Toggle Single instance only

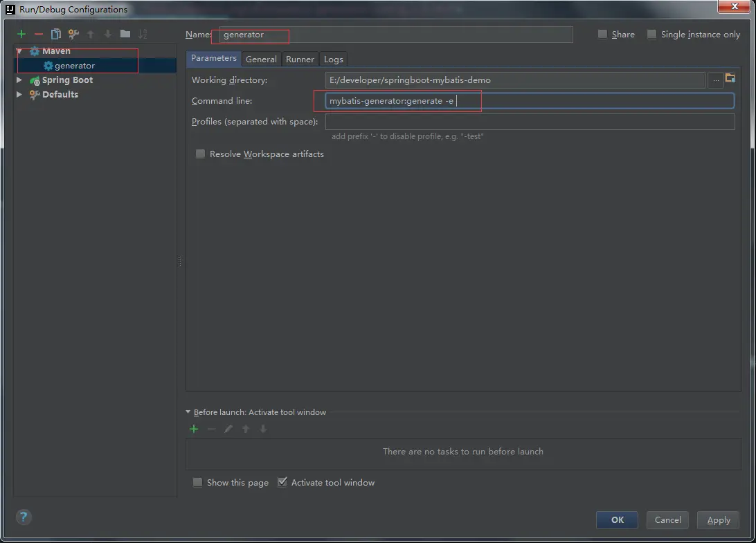click(652, 34)
